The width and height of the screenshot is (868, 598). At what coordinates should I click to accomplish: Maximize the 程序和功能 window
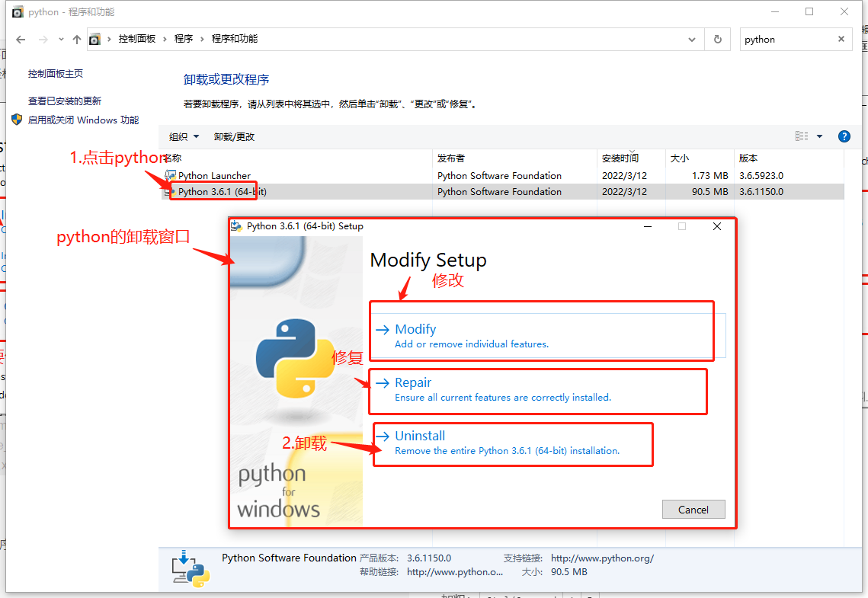pyautogui.click(x=809, y=11)
